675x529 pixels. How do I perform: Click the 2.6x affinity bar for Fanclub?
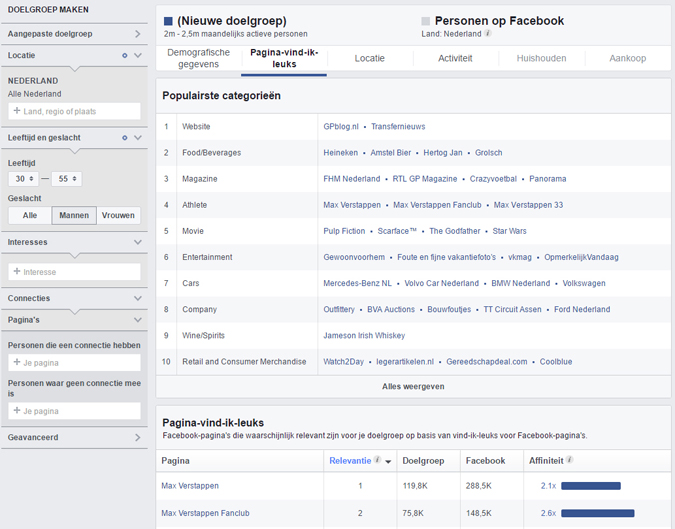coord(598,513)
